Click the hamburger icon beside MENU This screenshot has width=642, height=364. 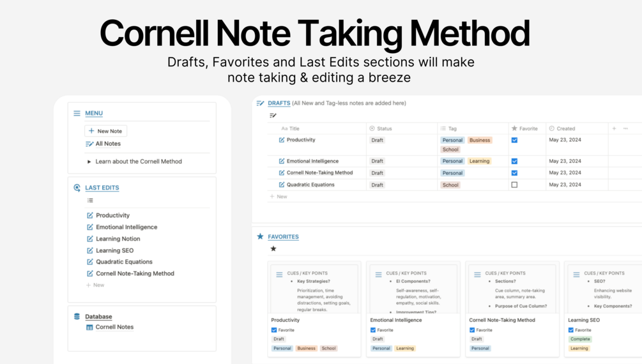pyautogui.click(x=77, y=113)
